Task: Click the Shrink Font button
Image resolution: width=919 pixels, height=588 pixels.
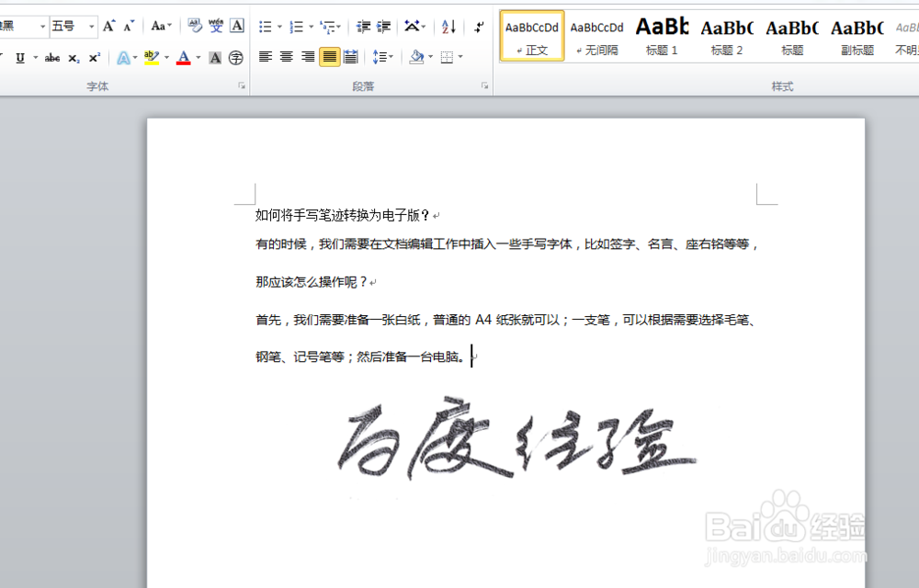Action: 129,27
